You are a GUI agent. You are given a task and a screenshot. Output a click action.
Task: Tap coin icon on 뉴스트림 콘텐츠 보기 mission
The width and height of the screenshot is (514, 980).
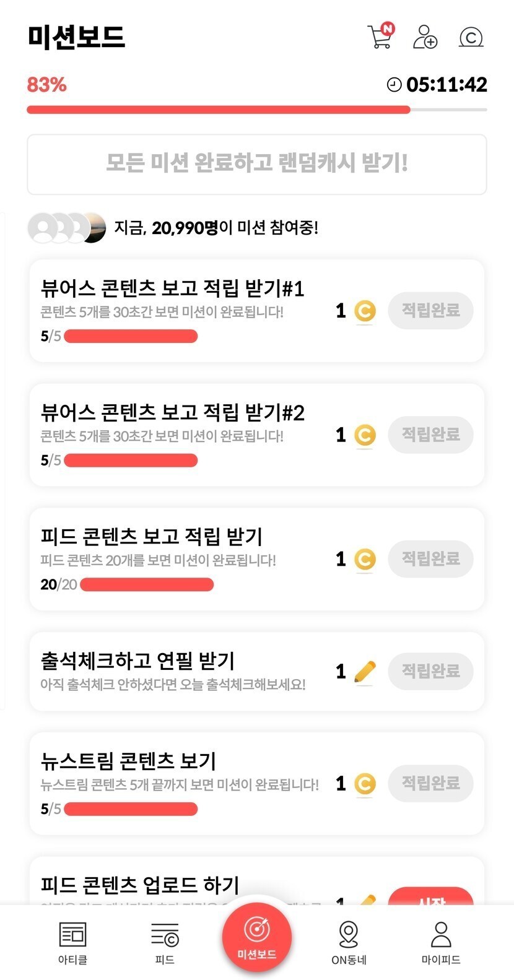click(x=365, y=784)
